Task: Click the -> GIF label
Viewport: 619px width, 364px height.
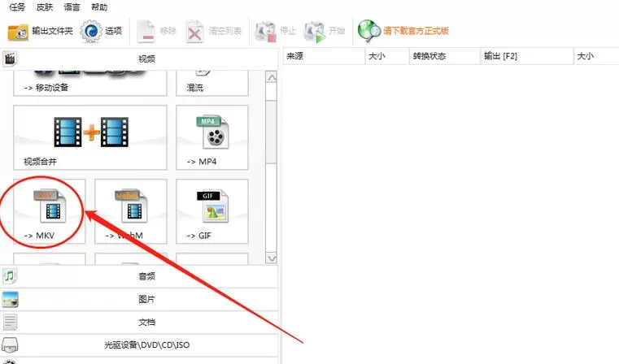Action: 199,236
